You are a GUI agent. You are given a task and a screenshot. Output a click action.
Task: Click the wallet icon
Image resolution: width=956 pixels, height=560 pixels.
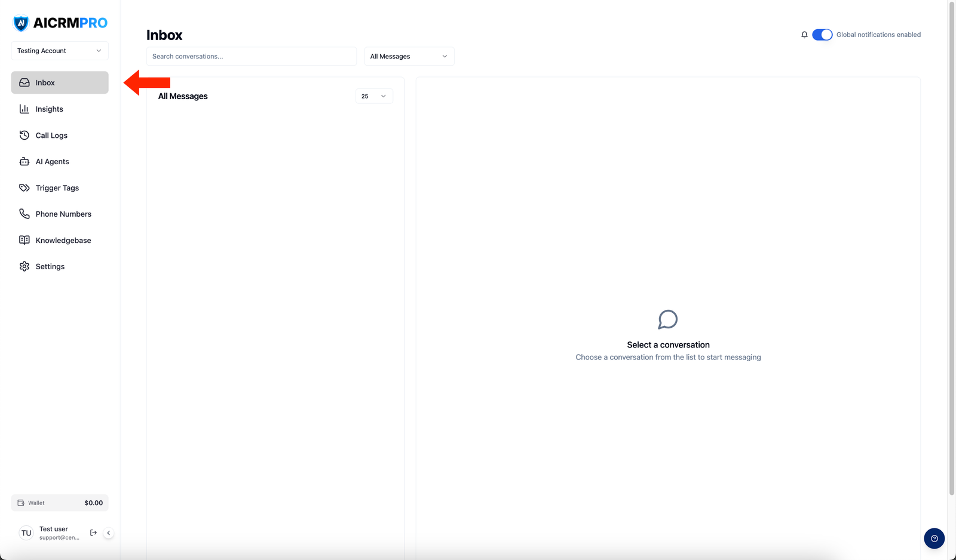(21, 503)
